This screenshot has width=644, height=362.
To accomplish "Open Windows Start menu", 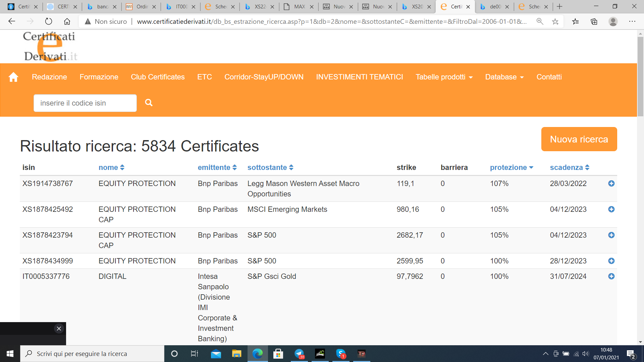I will [x=10, y=354].
